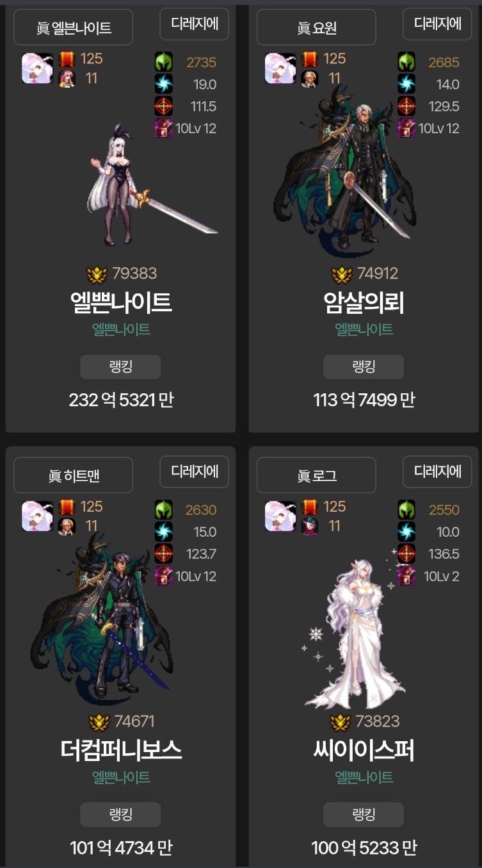Click creature avatar icon on 암살의뢰 card
The height and width of the screenshot is (868, 482).
pyautogui.click(x=280, y=68)
